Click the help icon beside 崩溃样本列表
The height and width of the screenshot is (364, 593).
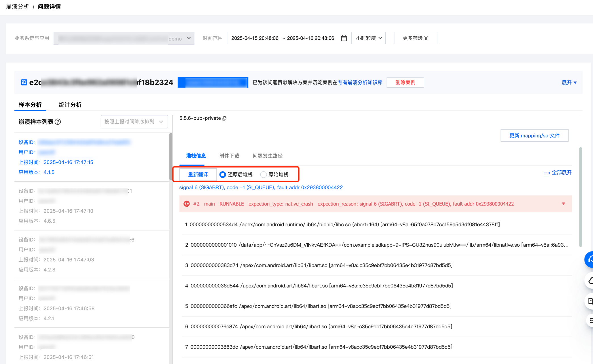(58, 122)
